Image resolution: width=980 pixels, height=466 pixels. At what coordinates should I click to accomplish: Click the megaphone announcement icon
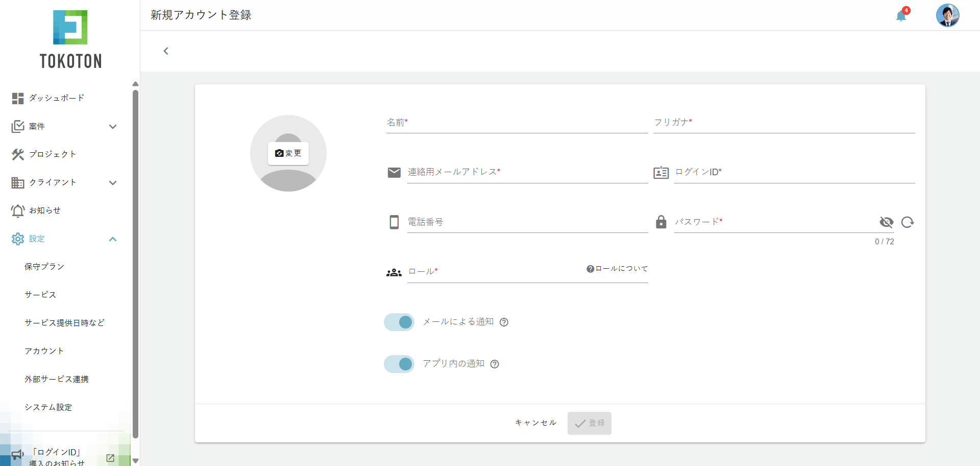pos(18,454)
